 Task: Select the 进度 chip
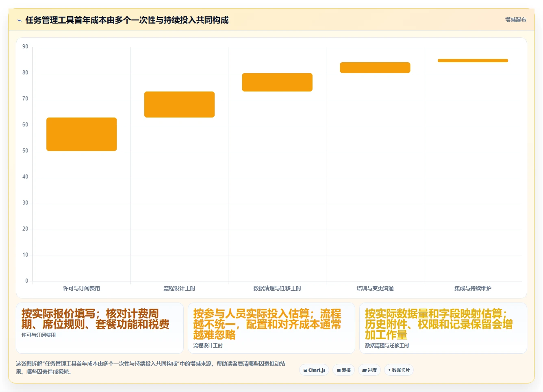click(369, 370)
